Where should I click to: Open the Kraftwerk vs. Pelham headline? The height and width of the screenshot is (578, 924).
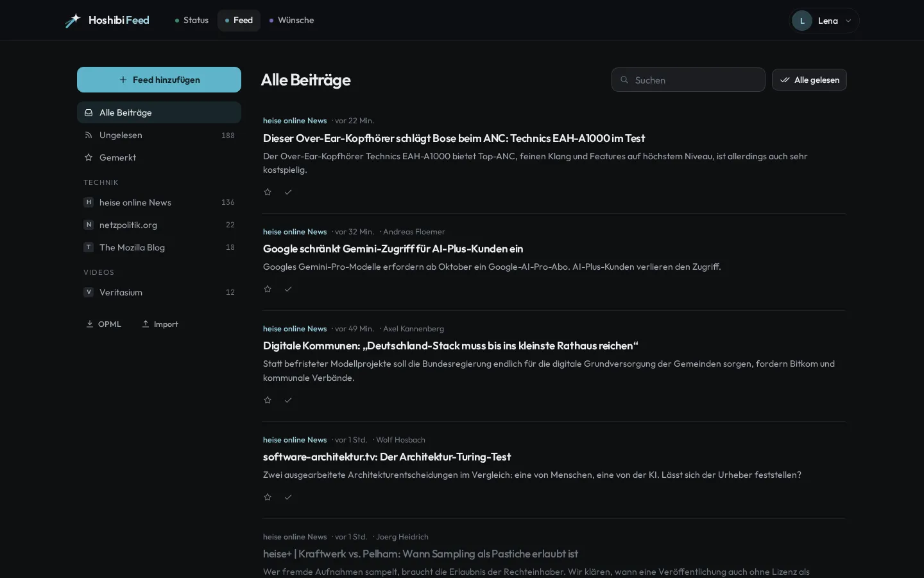tap(420, 554)
